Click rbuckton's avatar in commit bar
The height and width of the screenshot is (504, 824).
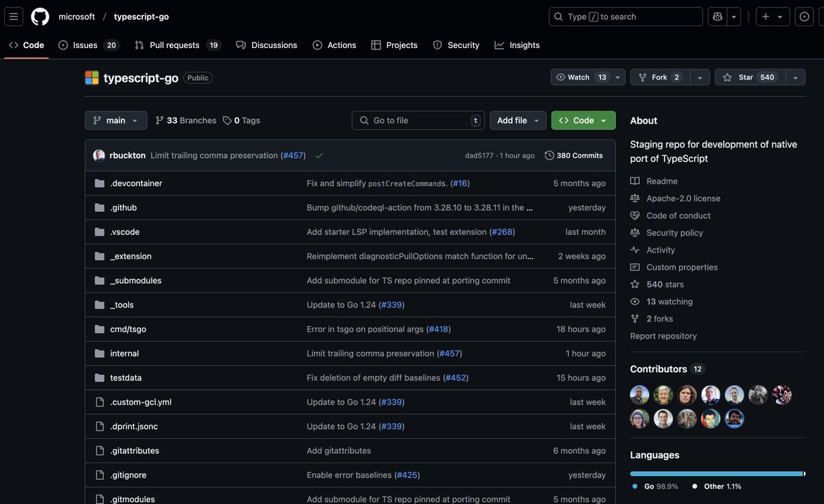click(99, 156)
